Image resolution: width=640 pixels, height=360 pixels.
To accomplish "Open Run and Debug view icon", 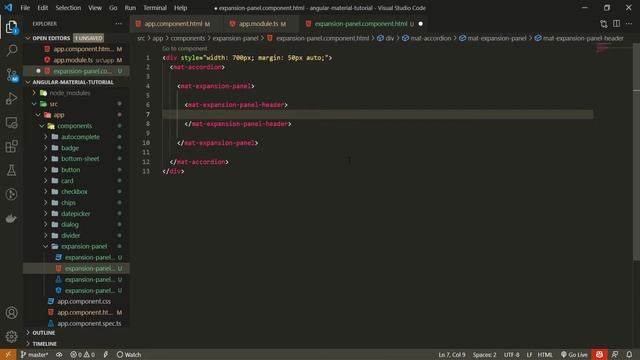I will 11,98.
